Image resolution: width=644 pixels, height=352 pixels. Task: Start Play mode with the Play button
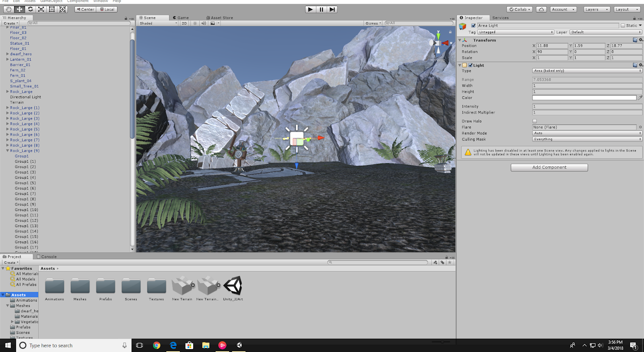pyautogui.click(x=310, y=9)
